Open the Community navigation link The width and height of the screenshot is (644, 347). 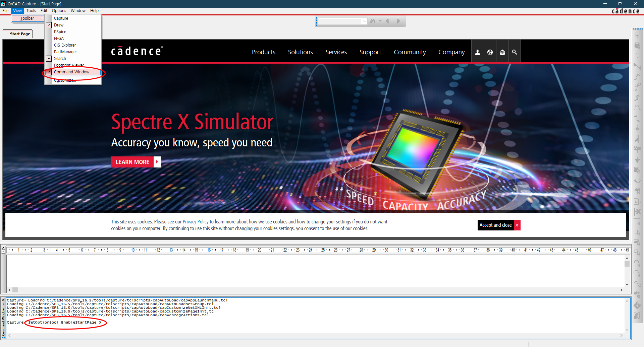click(410, 52)
